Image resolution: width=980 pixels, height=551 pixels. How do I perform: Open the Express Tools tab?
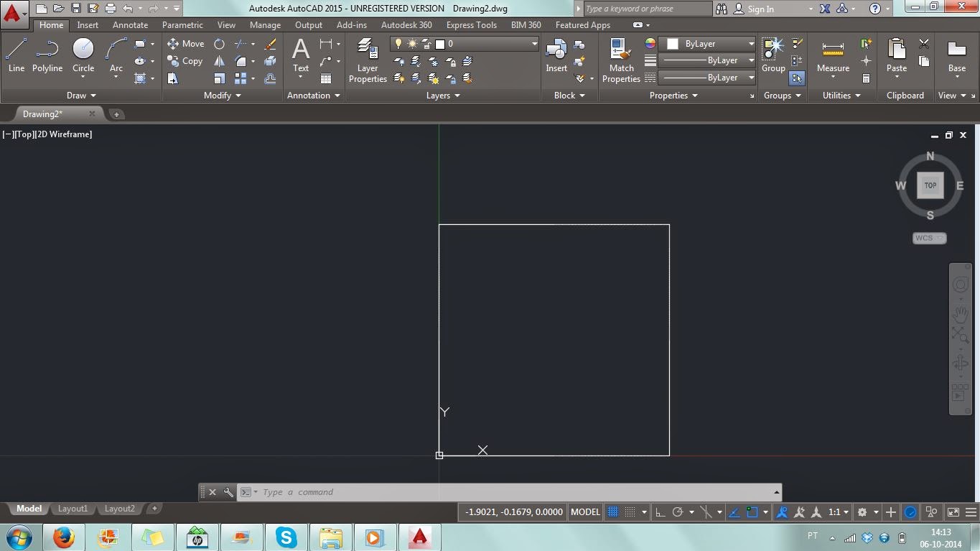tap(472, 25)
